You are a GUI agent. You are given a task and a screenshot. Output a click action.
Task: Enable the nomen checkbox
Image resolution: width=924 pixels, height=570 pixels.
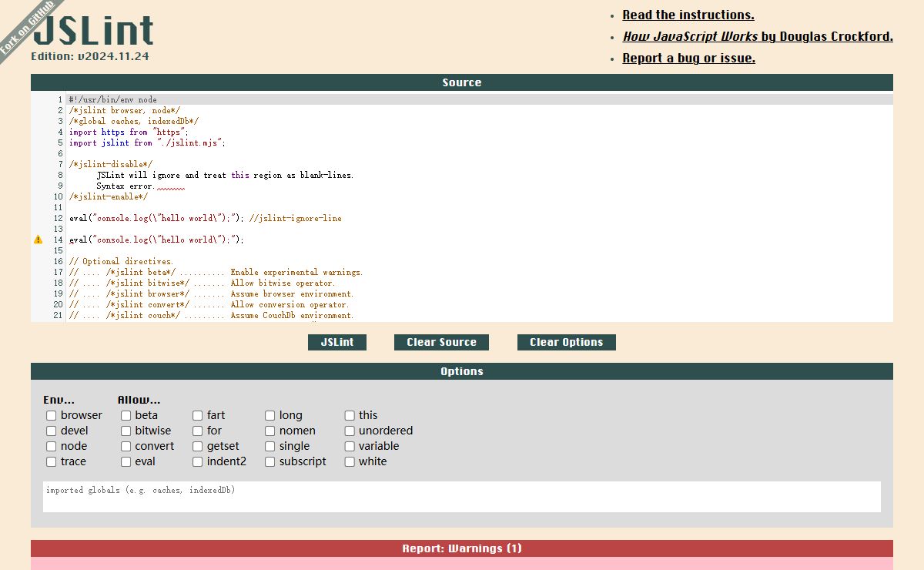pos(270,431)
